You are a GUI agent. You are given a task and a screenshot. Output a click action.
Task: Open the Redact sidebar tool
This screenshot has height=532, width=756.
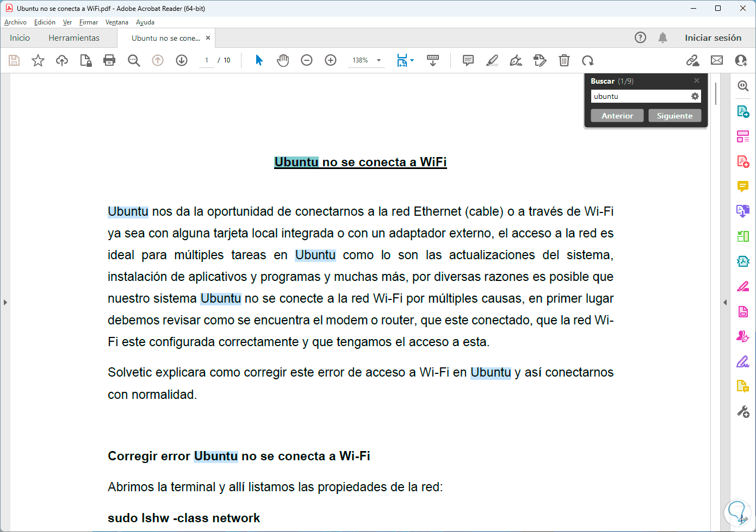click(743, 286)
